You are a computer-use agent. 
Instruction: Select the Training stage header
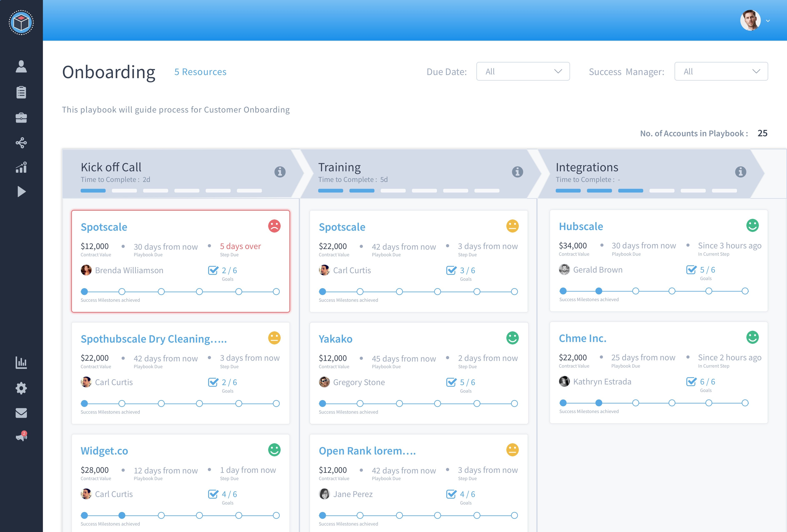(339, 167)
